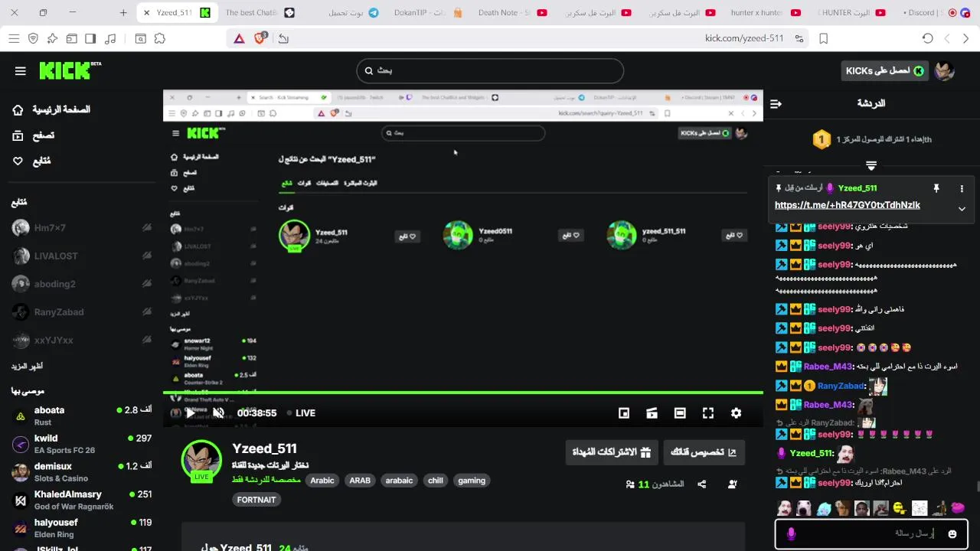Select the Arabic tag

coord(322,481)
